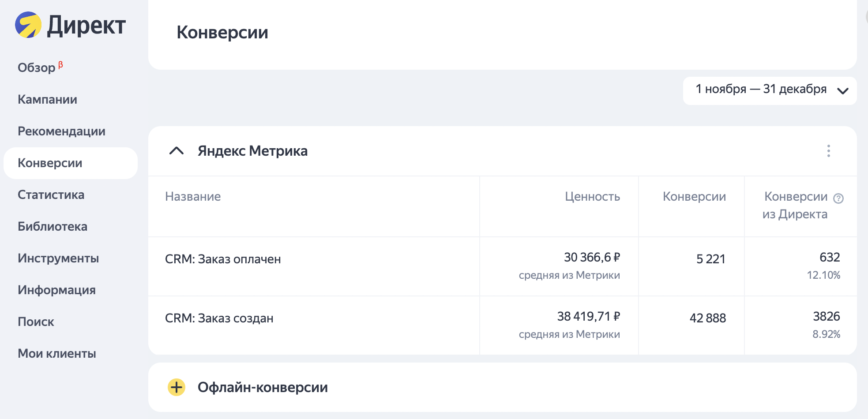Image resolution: width=868 pixels, height=419 pixels.
Task: Collapse the Яндекс Метрика section chevron
Action: click(177, 151)
